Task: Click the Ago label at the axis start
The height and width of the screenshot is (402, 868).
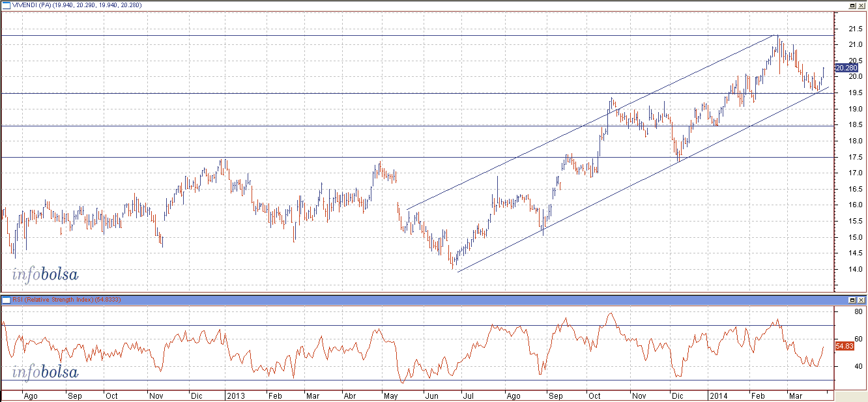Action: click(x=30, y=395)
